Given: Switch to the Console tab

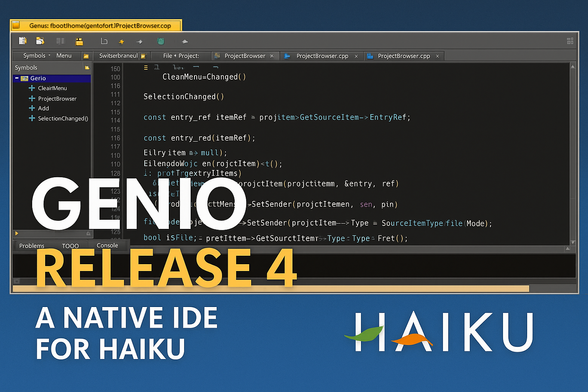Looking at the screenshot, I should click(x=107, y=245).
